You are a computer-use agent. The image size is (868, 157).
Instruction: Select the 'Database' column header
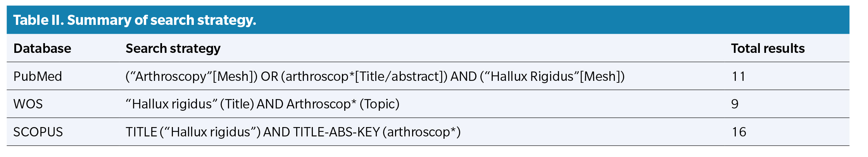pyautogui.click(x=42, y=48)
